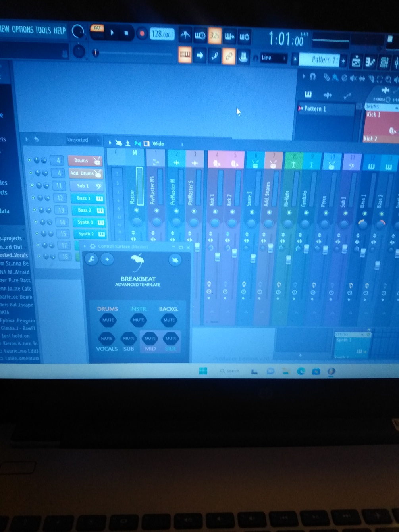Click the transport Play button

112,33
